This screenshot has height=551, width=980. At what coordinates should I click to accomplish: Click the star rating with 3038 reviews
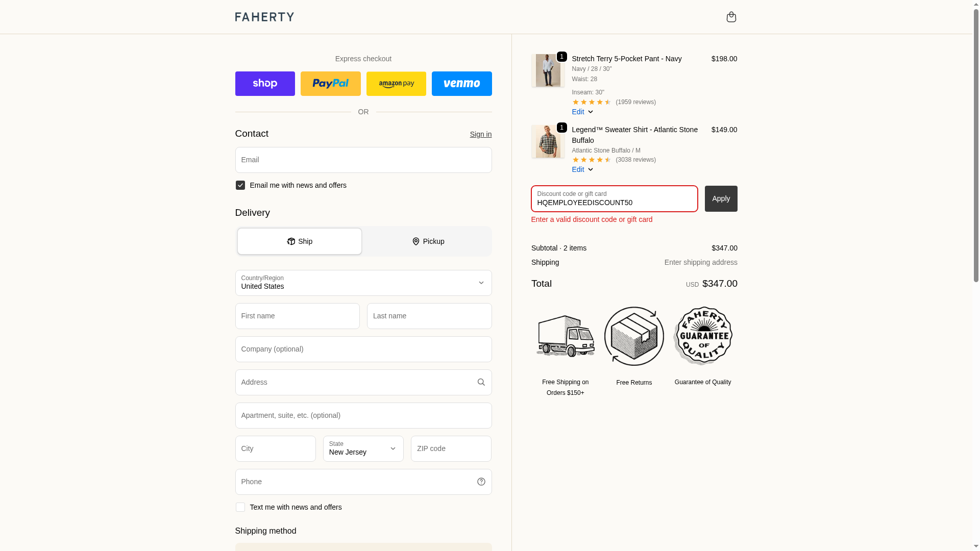(x=614, y=160)
